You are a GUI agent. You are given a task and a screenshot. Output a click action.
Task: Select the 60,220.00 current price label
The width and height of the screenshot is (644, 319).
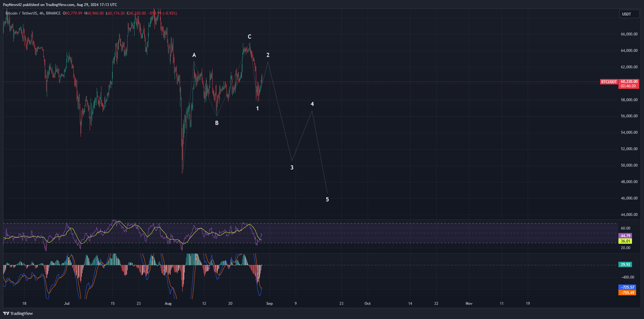coord(629,82)
